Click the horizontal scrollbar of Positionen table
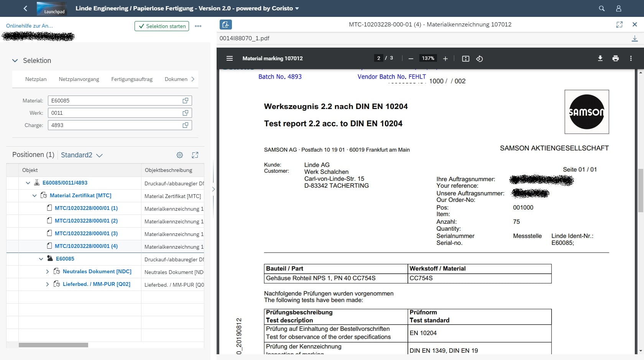Screen dimensions: 644x360 53,345
